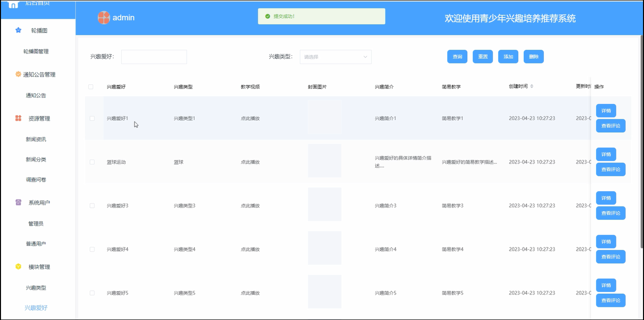
Task: Open 详情 for 兴趣爱好5 row
Action: coord(606,285)
